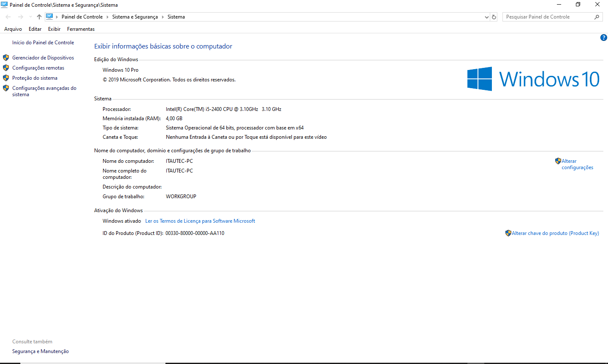
Task: Click the Windows 10 Pro edition text
Action: point(120,70)
